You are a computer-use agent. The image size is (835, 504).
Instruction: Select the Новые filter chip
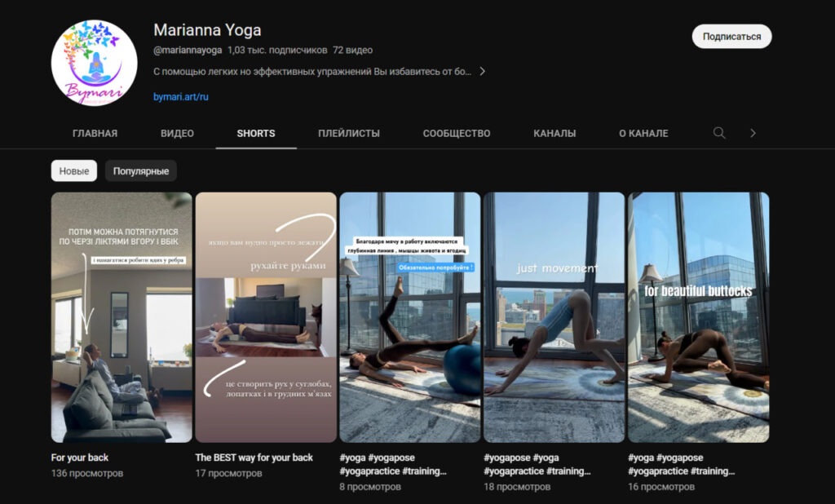[x=74, y=171]
